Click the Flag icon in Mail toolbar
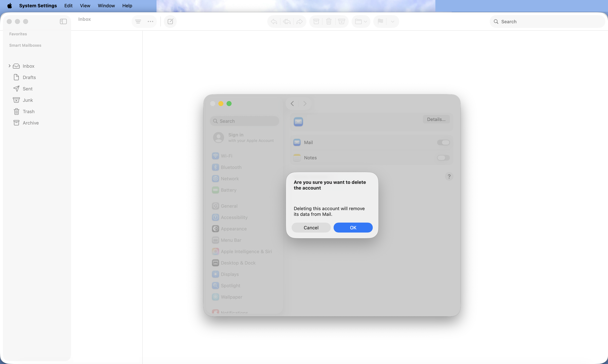The width and height of the screenshot is (608, 364). click(380, 22)
